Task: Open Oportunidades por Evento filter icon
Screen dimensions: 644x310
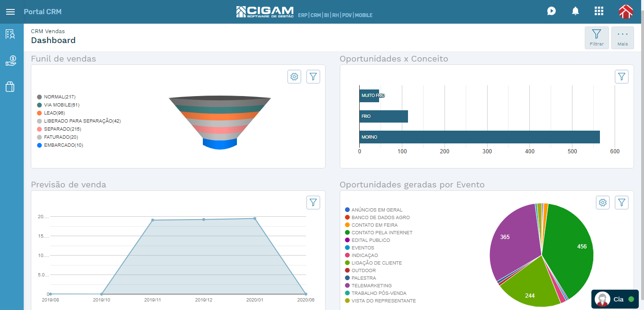Action: pyautogui.click(x=622, y=203)
